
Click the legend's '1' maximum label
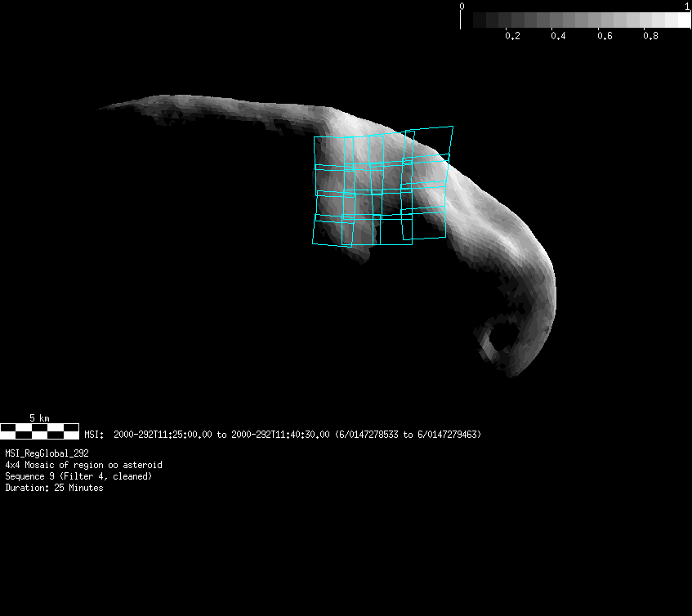(x=687, y=7)
